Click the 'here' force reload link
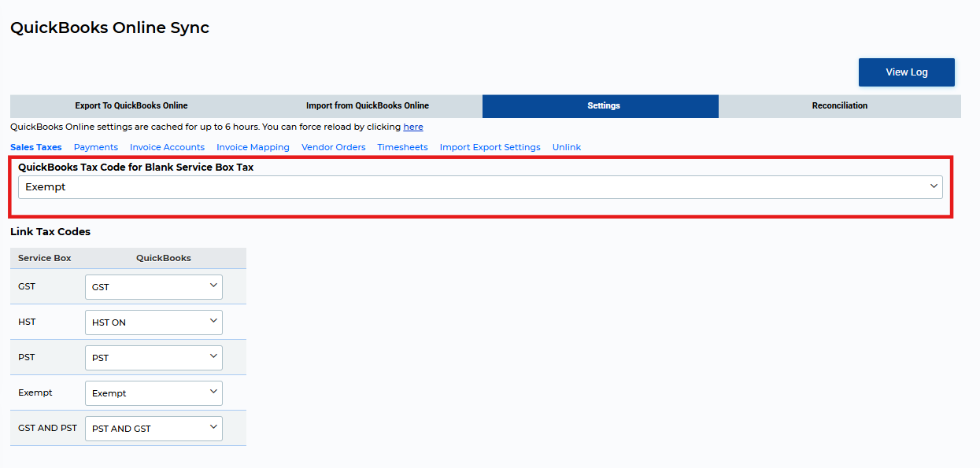Image resolution: width=980 pixels, height=468 pixels. pyautogui.click(x=413, y=127)
